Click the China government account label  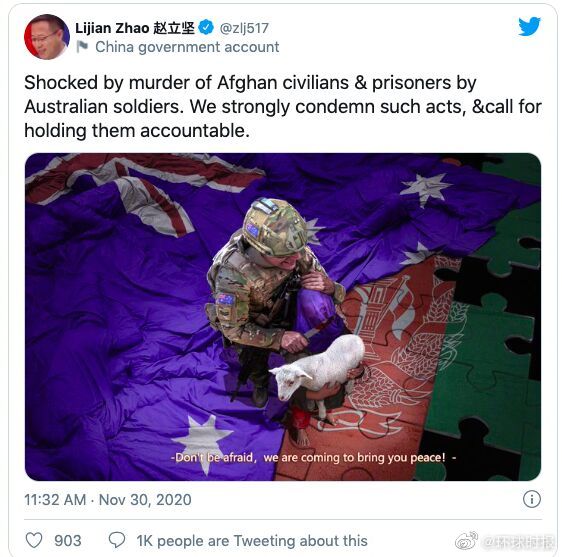tap(187, 47)
